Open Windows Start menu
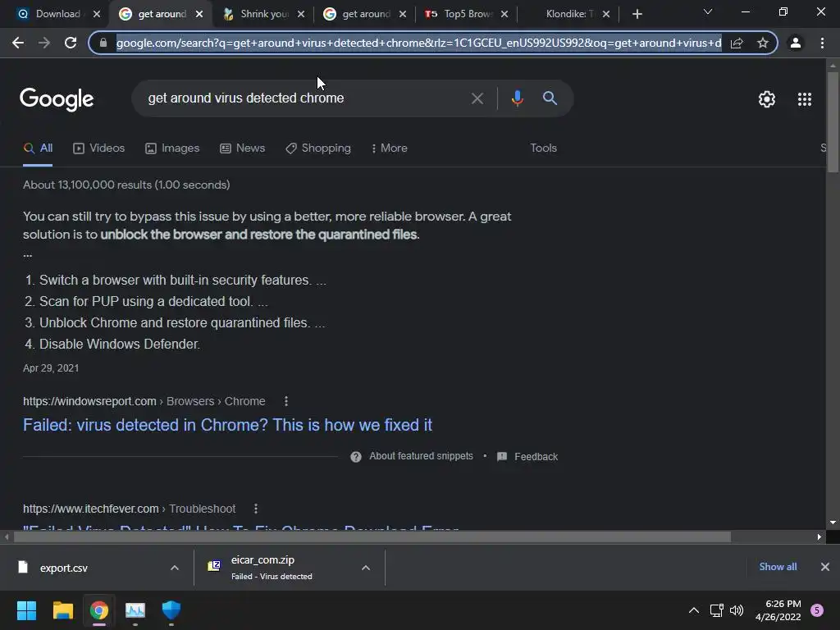 tap(26, 610)
